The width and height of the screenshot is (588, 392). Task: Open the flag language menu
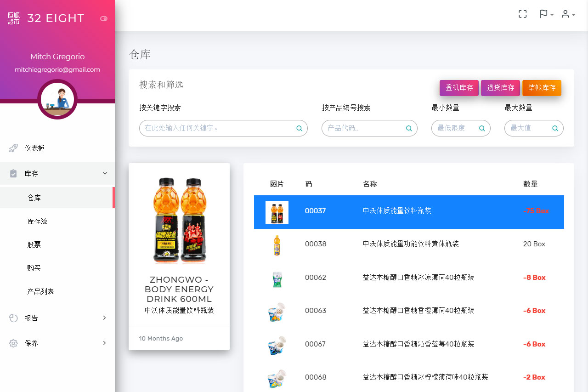(x=546, y=14)
